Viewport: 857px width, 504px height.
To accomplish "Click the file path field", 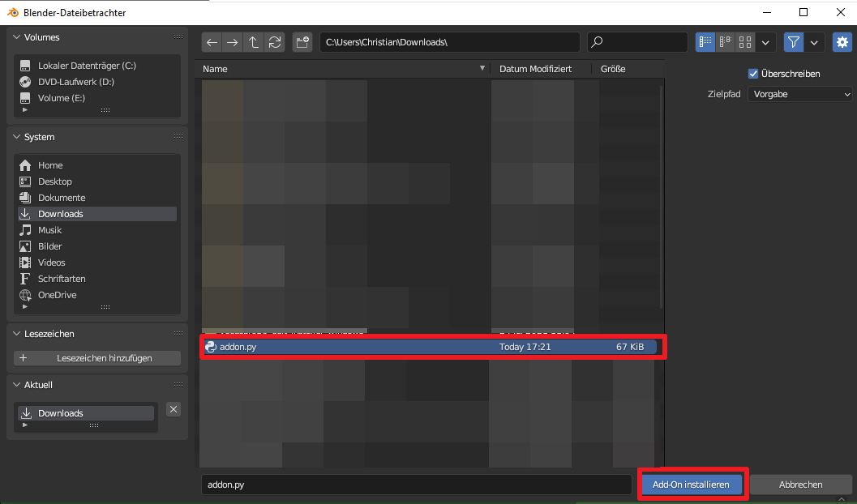I will (449, 42).
